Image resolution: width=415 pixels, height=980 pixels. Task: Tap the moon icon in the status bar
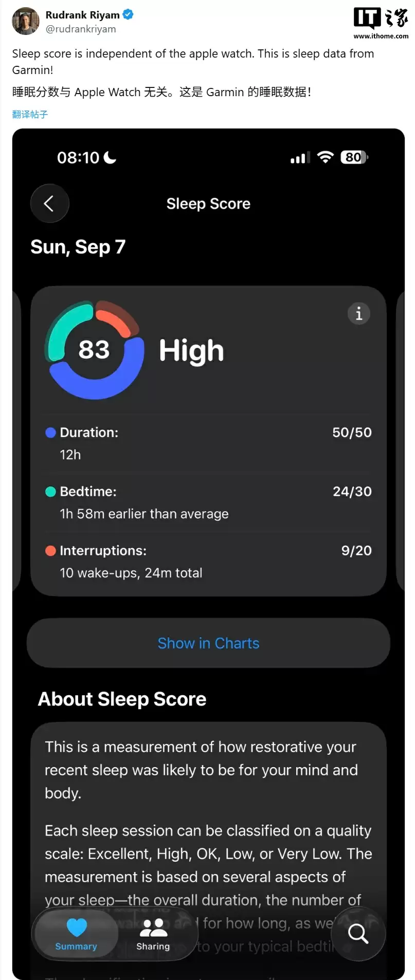point(111,157)
